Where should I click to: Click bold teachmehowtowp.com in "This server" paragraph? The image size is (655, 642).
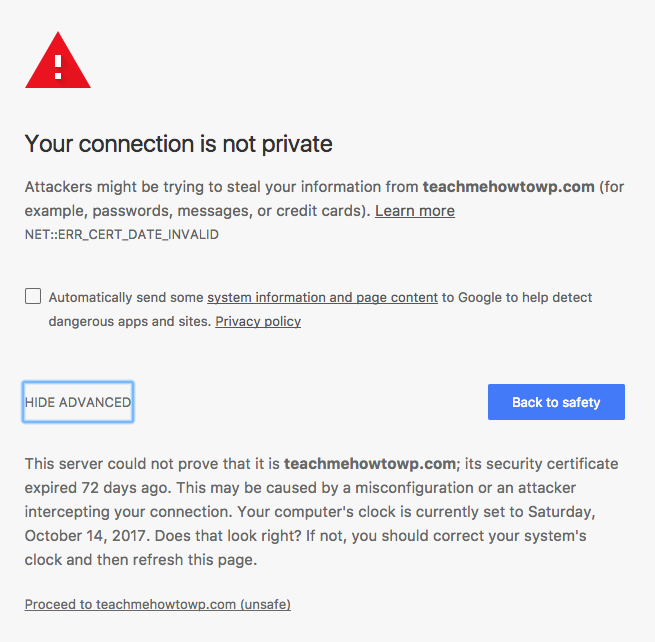coord(370,464)
